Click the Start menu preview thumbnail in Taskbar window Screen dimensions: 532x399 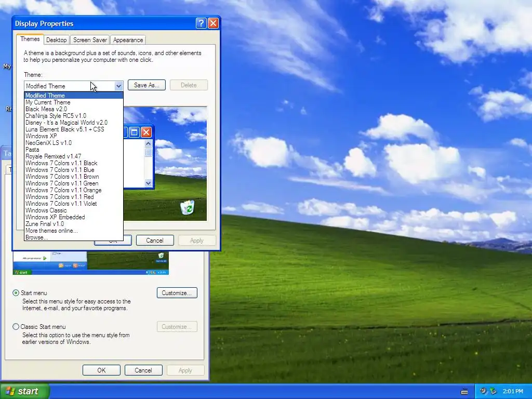click(x=90, y=263)
